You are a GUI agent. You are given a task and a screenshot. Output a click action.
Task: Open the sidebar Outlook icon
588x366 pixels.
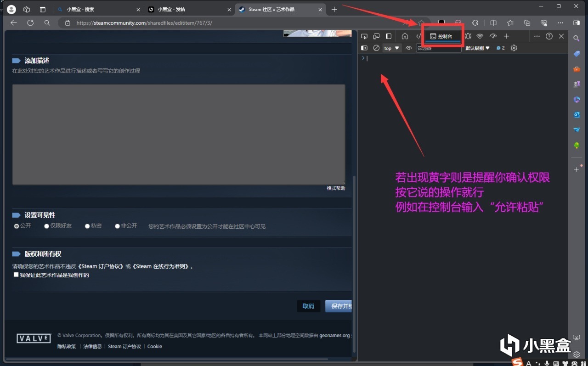pyautogui.click(x=577, y=115)
